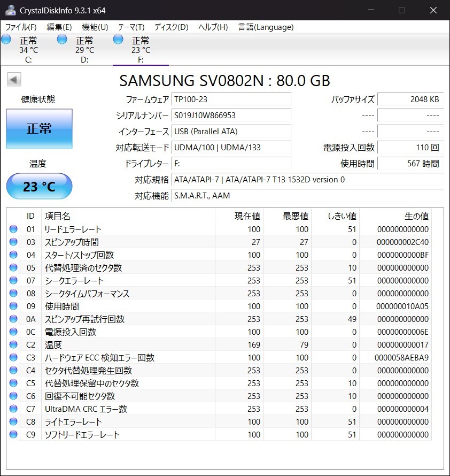This screenshot has width=450, height=476.
Task: Click status orb in row 0A スピンアップ再試行回数
Action: (x=13, y=319)
